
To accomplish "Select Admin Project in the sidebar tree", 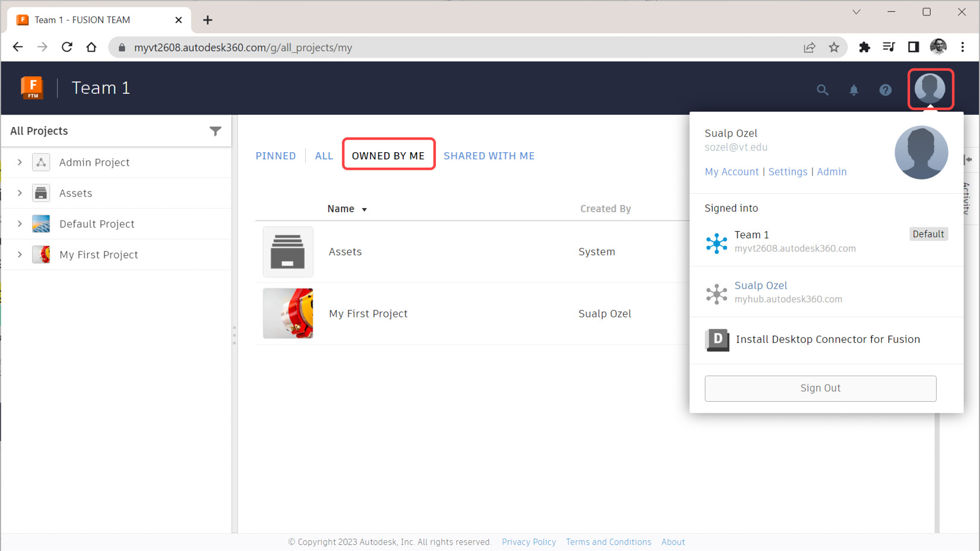I will [x=94, y=162].
